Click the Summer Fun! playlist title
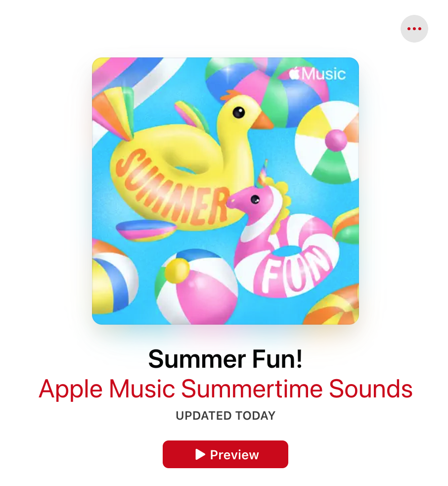Image resolution: width=448 pixels, height=486 pixels. tap(225, 359)
